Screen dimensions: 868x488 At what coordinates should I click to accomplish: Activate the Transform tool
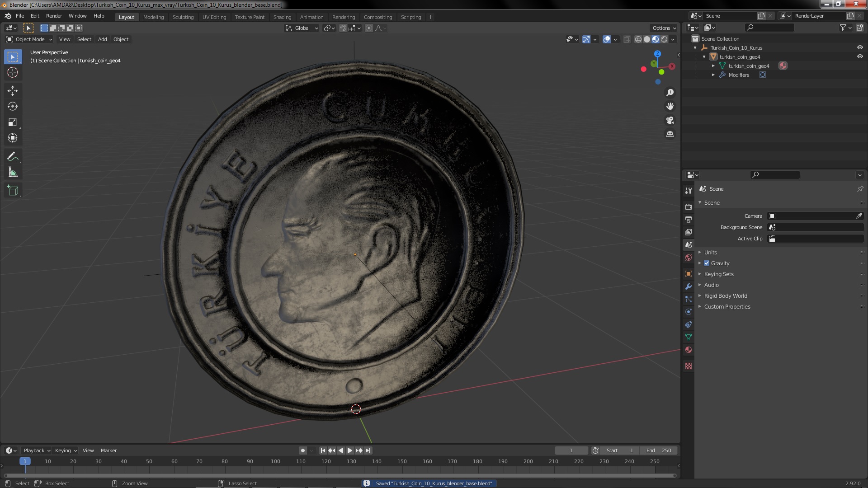coord(13,138)
